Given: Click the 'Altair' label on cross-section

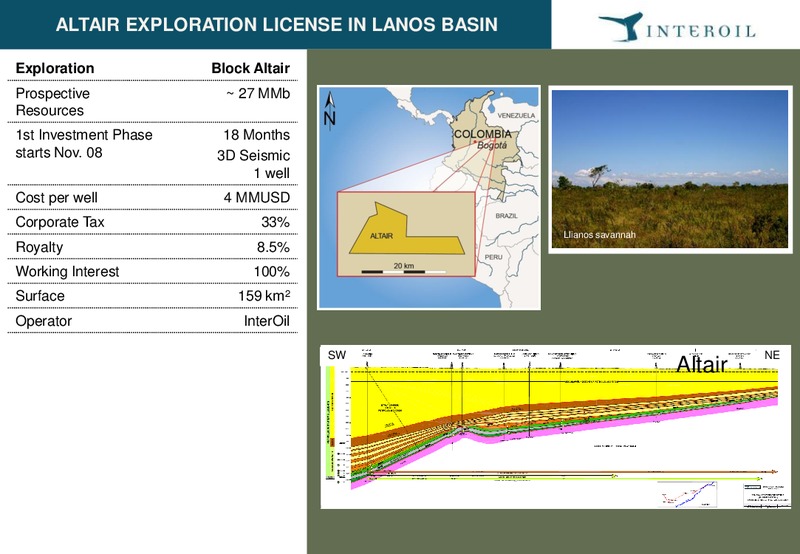Looking at the screenshot, I should 702,365.
